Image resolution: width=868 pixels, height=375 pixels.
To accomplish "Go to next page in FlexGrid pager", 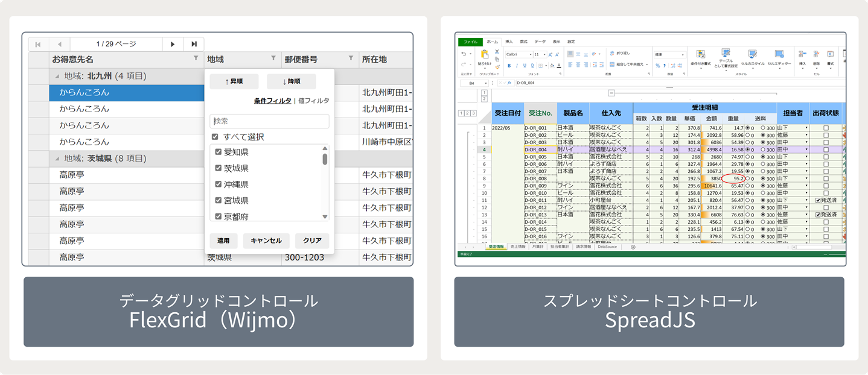I will (173, 44).
